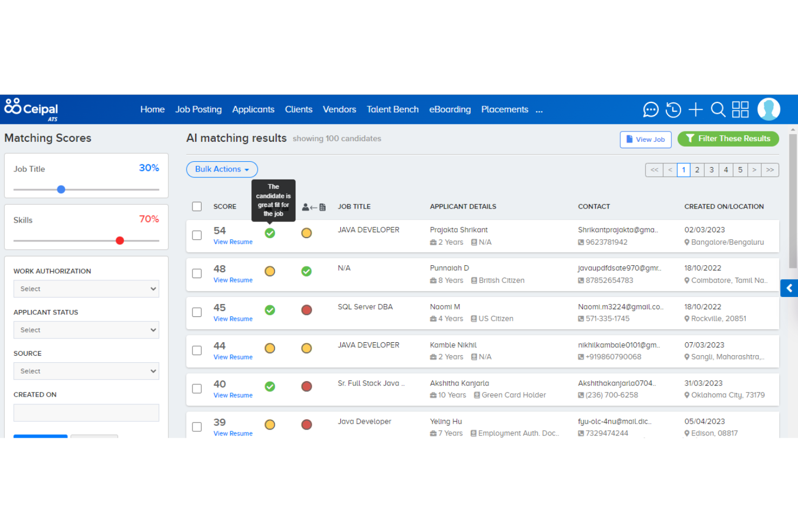This screenshot has height=532, width=798.
Task: Go to page 2 of results
Action: pyautogui.click(x=697, y=170)
